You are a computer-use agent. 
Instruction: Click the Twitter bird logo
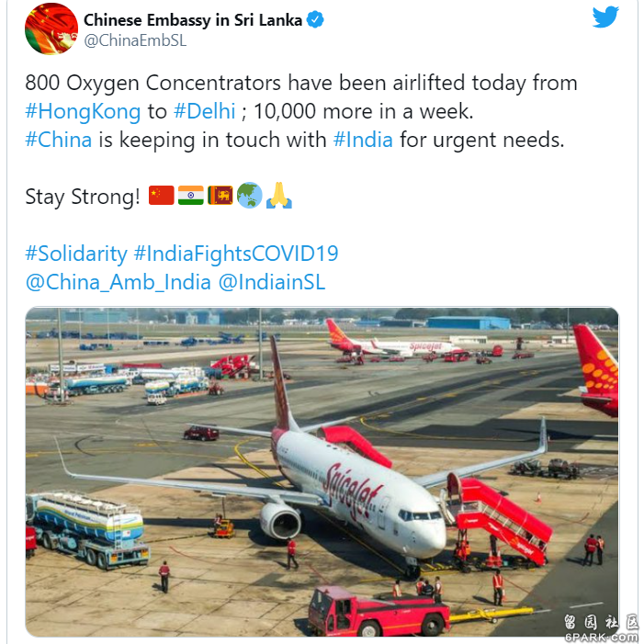point(605,17)
